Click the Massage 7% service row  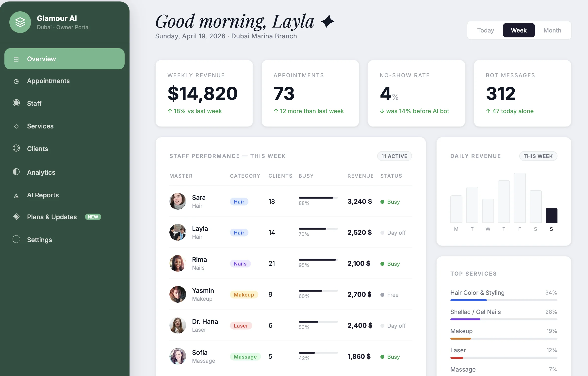pyautogui.click(x=504, y=370)
